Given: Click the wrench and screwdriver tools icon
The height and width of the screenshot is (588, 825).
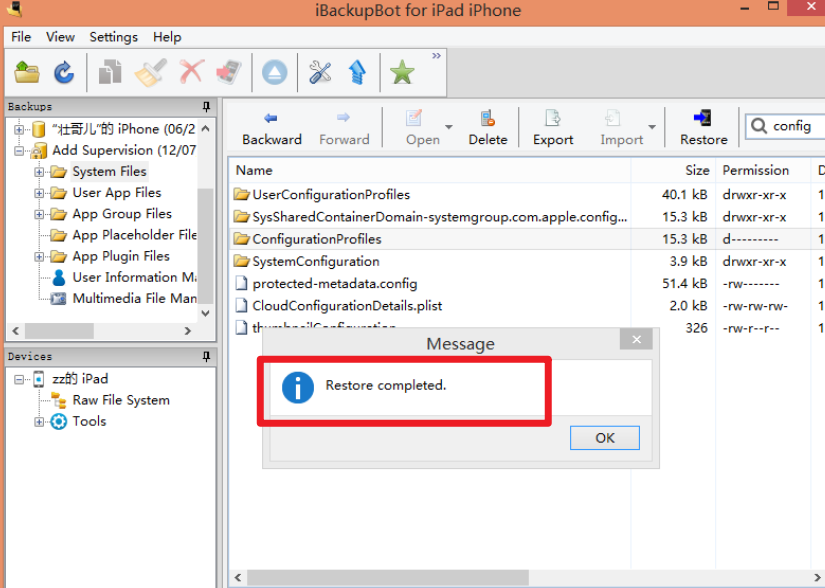Looking at the screenshot, I should point(320,72).
